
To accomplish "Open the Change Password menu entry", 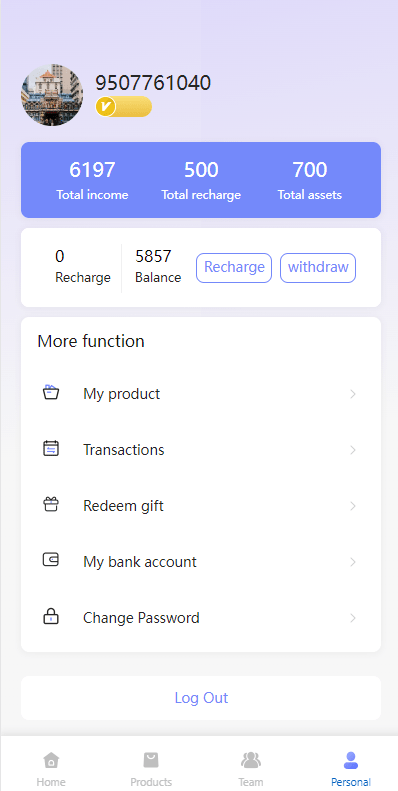I will point(201,617).
